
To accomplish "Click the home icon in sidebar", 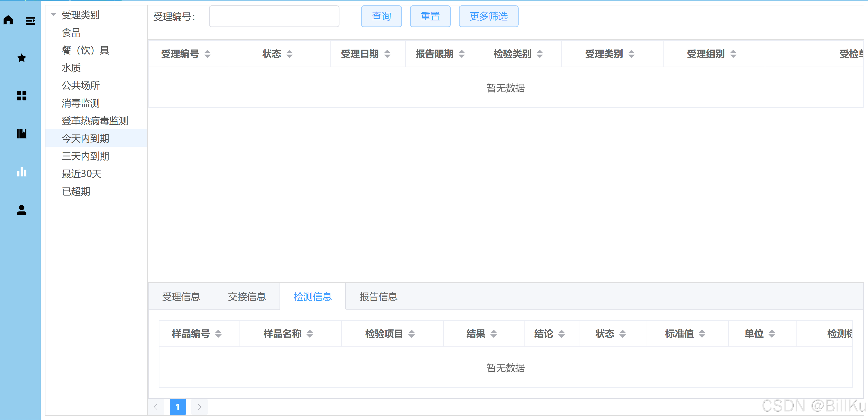I will coord(8,20).
